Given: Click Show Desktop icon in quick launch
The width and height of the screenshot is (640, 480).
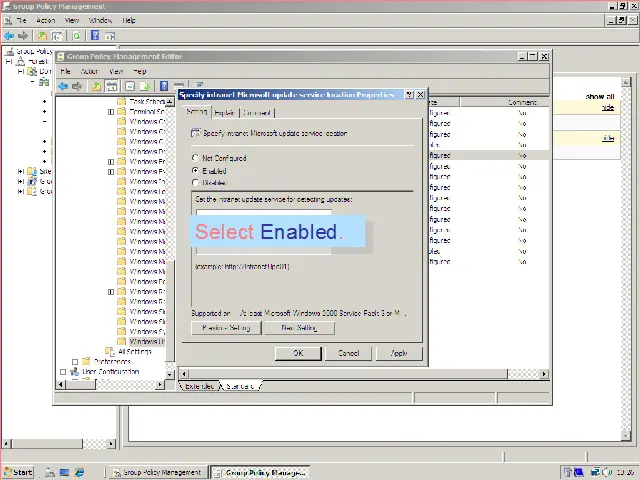Looking at the screenshot, I should click(x=64, y=472).
